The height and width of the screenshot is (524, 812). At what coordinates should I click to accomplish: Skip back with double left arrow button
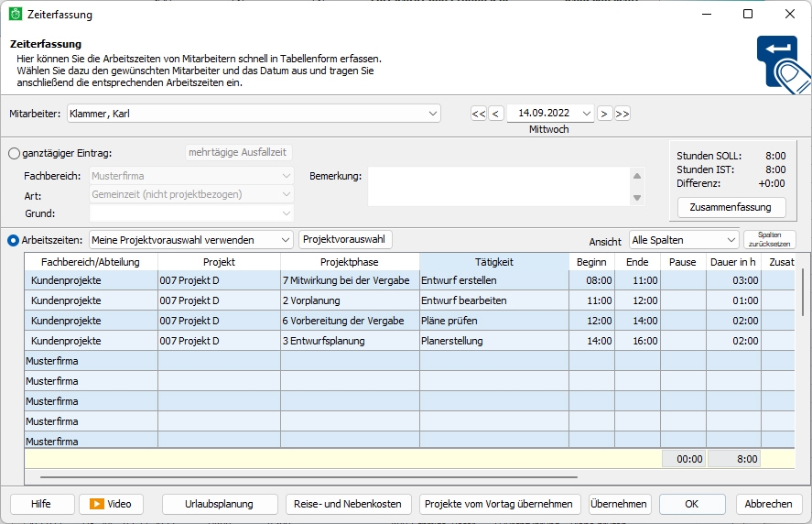pyautogui.click(x=479, y=114)
